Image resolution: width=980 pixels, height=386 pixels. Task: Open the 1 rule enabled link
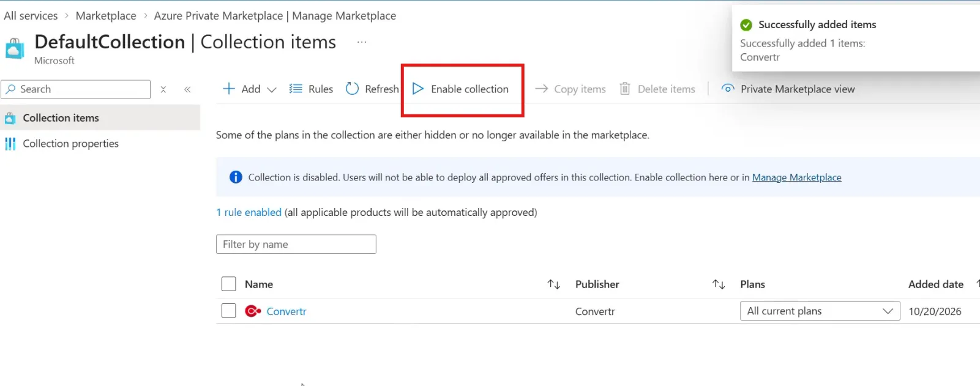tap(249, 212)
